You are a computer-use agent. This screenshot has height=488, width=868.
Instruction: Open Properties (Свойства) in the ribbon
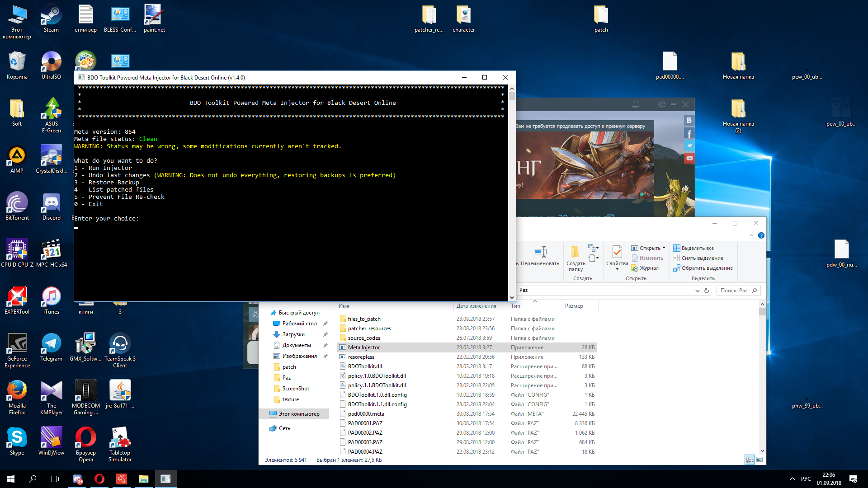(617, 252)
